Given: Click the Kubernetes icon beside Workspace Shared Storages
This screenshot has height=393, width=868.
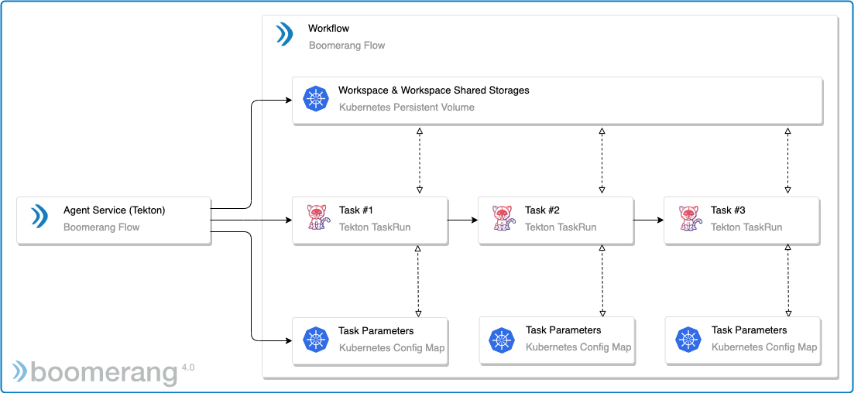Looking at the screenshot, I should [x=315, y=99].
